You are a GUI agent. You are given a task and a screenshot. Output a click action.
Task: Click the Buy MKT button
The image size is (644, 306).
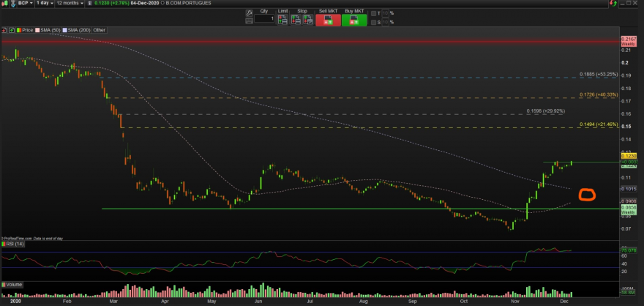354,20
